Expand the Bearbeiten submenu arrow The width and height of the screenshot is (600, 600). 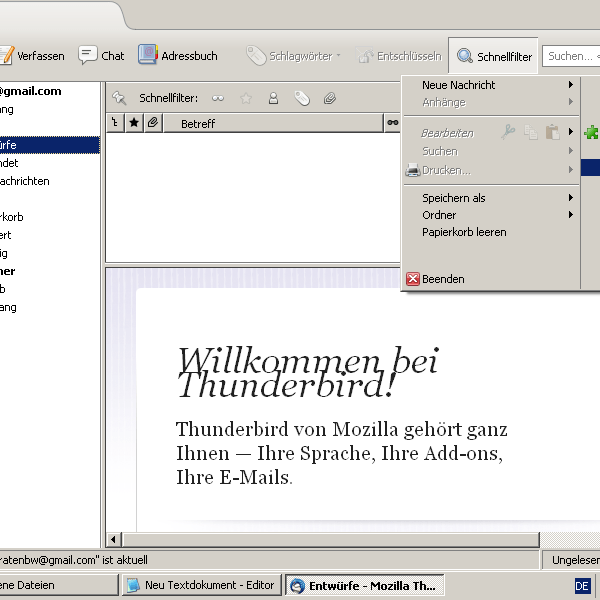pos(571,132)
